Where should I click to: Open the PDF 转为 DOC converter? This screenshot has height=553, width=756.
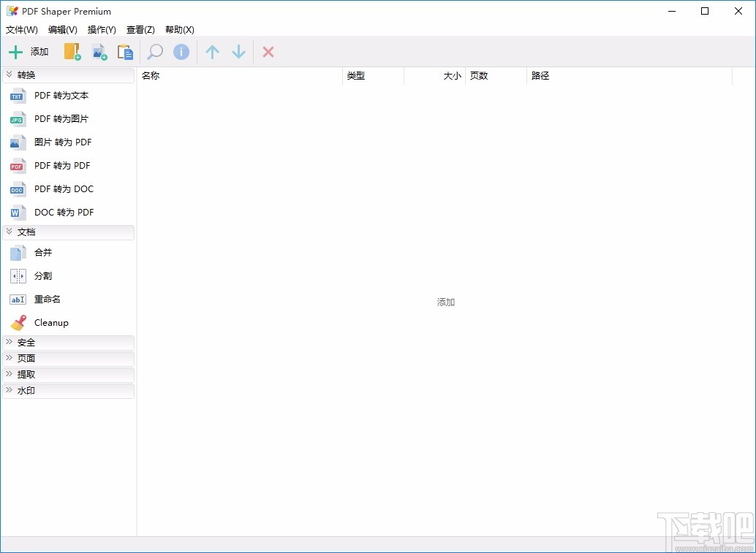(64, 188)
